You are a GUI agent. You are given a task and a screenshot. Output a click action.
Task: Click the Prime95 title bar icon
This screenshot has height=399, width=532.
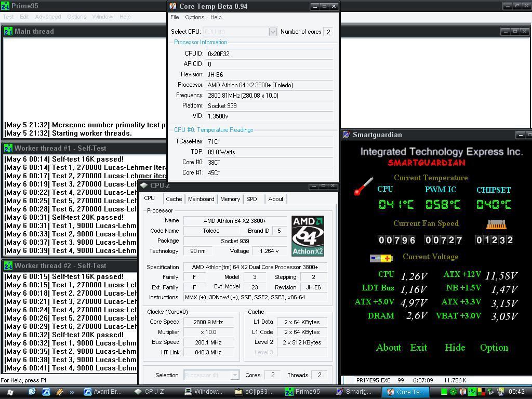pos(5,6)
